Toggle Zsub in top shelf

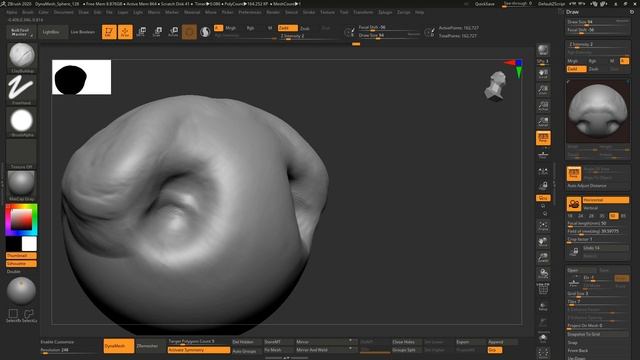(305, 28)
